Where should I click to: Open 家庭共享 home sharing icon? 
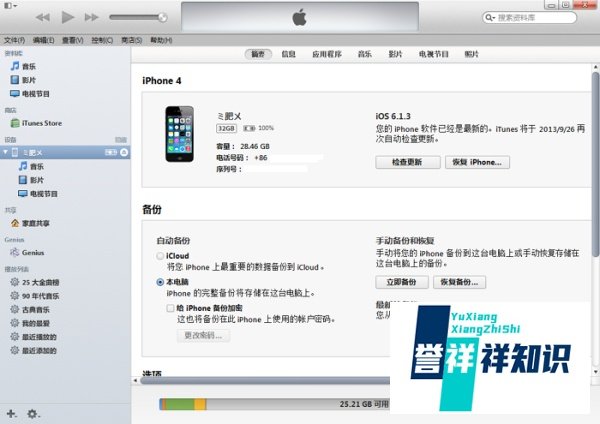15,223
